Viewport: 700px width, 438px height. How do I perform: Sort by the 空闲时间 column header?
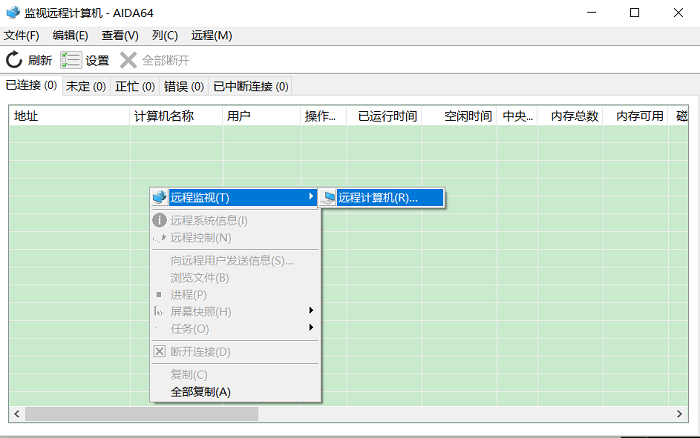pos(459,116)
